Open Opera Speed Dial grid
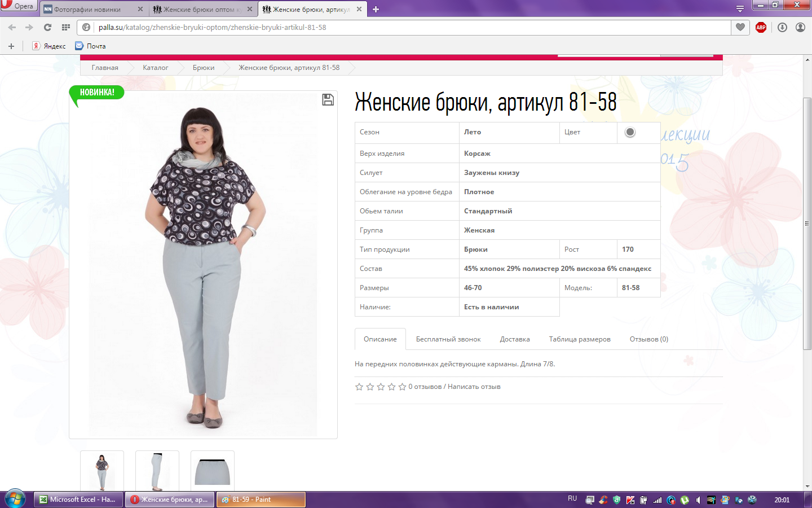This screenshot has width=812, height=508. (x=66, y=27)
